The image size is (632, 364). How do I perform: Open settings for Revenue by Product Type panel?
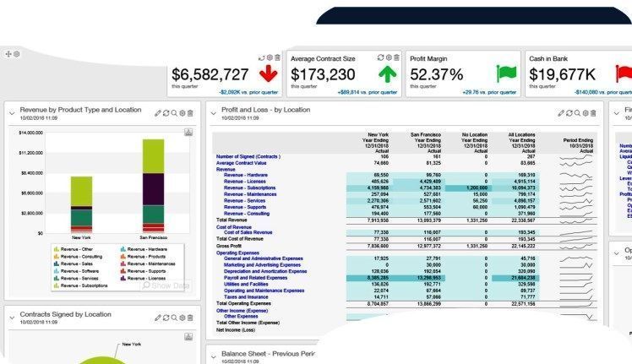click(183, 113)
